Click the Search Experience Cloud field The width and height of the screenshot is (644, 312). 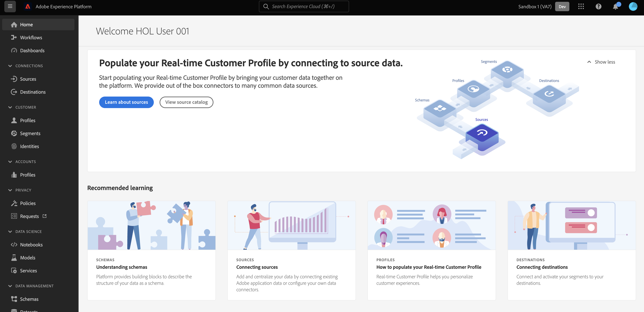[x=304, y=6]
